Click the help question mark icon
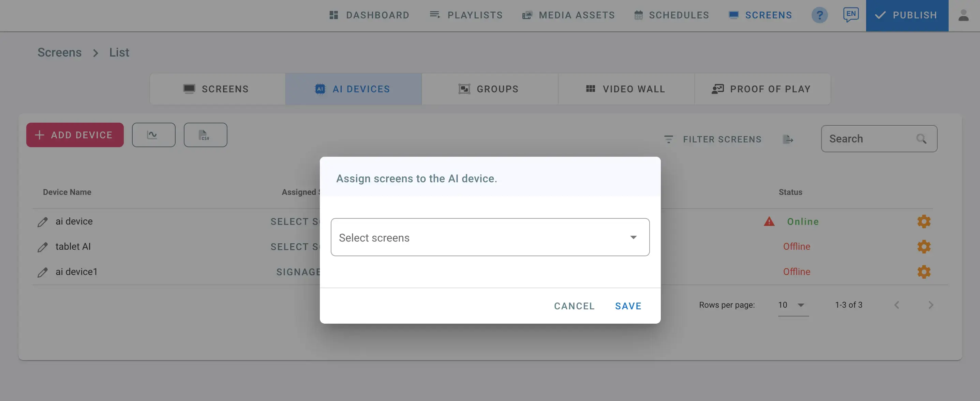Viewport: 980px width, 401px height. click(x=819, y=15)
